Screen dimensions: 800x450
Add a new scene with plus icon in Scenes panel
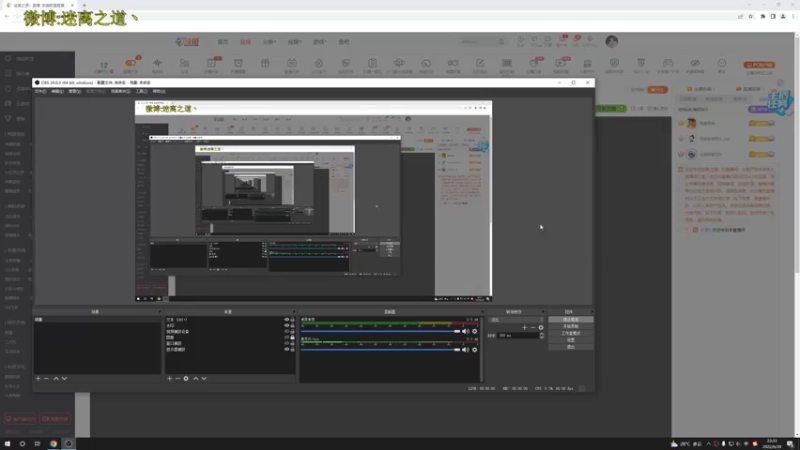[38, 379]
